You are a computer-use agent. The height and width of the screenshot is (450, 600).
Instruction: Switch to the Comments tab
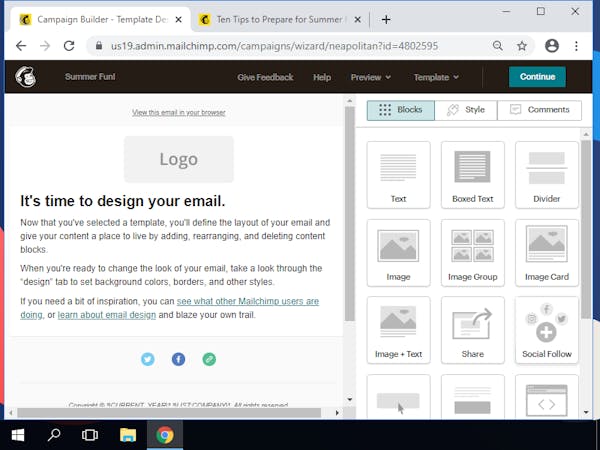[x=540, y=110]
